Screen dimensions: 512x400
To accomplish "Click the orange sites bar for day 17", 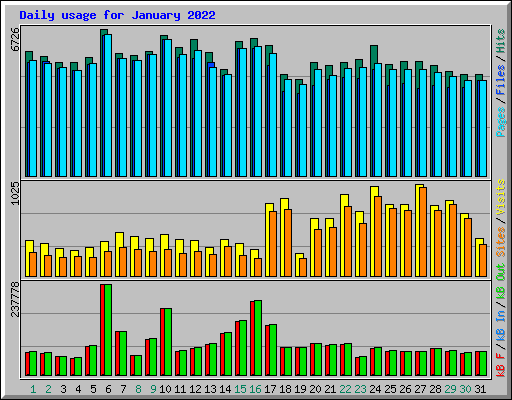I will [273, 244].
